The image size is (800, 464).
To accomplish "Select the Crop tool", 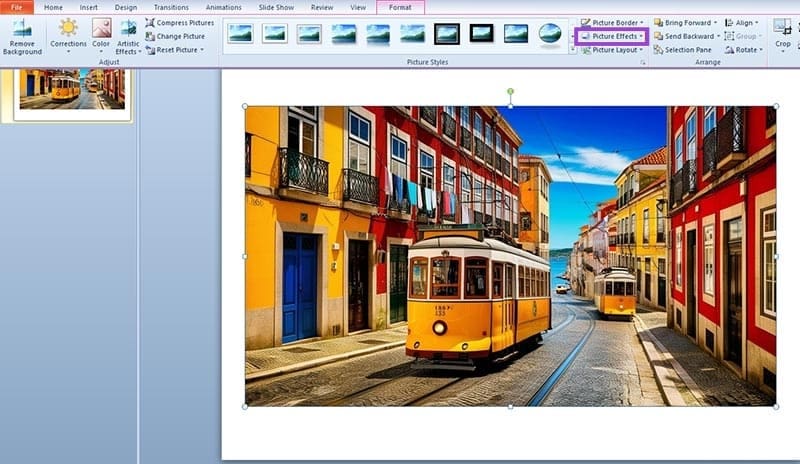I will pyautogui.click(x=782, y=32).
